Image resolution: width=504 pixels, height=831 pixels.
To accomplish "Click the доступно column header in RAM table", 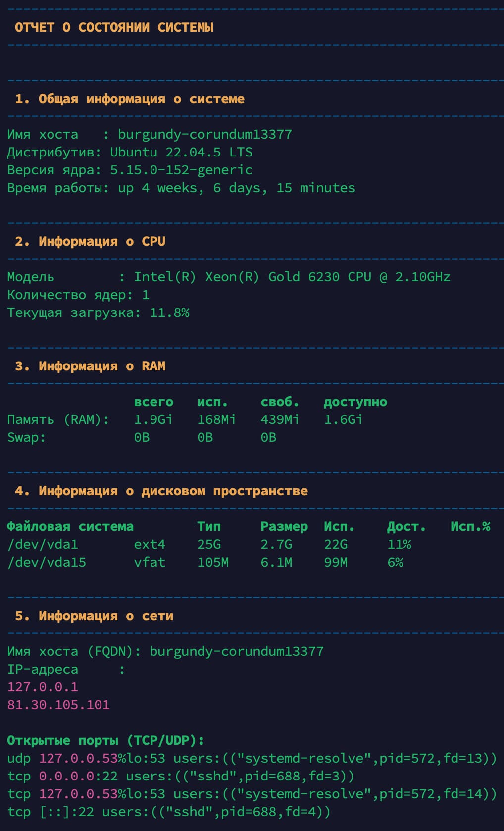I will (355, 402).
